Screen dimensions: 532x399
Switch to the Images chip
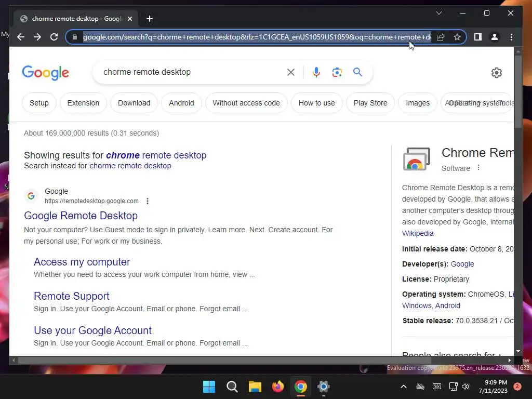tap(418, 103)
